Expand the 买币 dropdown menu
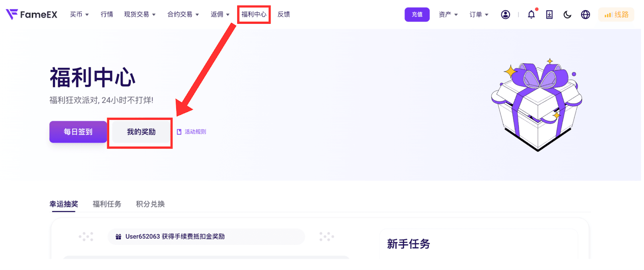 79,15
